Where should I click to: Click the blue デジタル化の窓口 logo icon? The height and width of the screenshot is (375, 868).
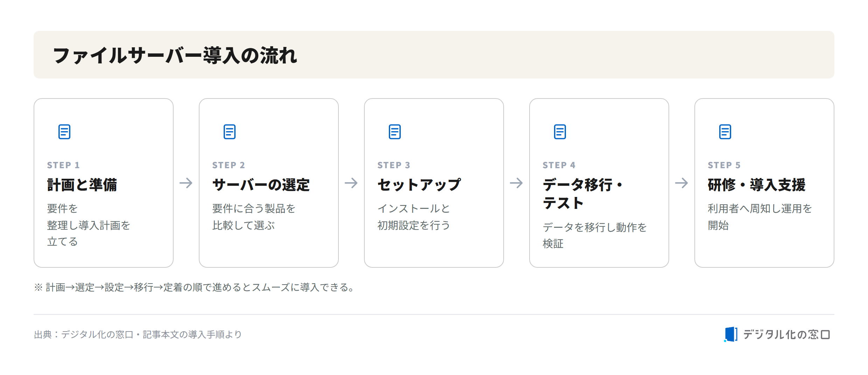(x=731, y=334)
